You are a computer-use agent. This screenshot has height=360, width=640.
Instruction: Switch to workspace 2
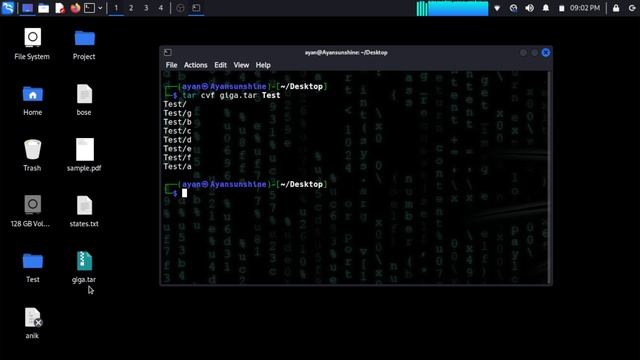131,8
